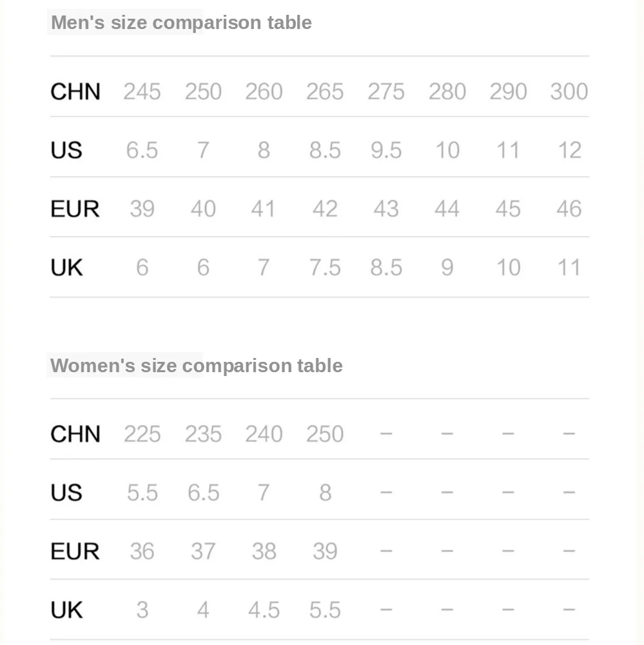Click men's UK size 7.5 value

click(x=325, y=268)
